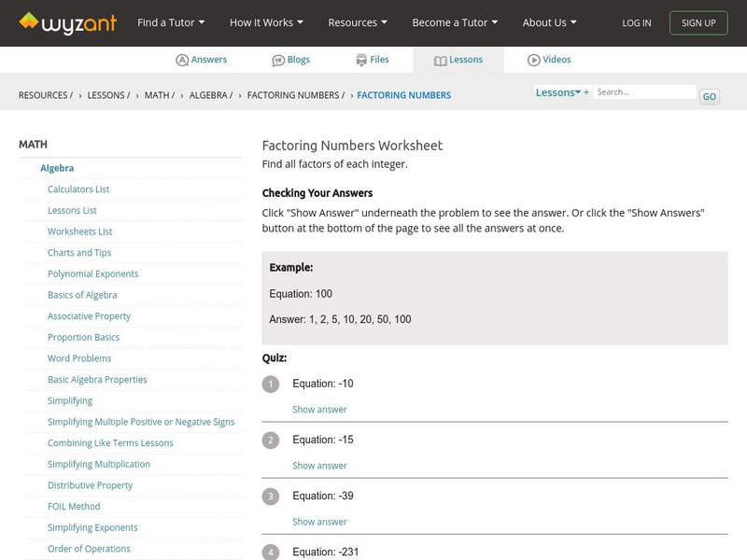The height and width of the screenshot is (560, 747).
Task: Expand the How It Works menu
Action: (267, 22)
